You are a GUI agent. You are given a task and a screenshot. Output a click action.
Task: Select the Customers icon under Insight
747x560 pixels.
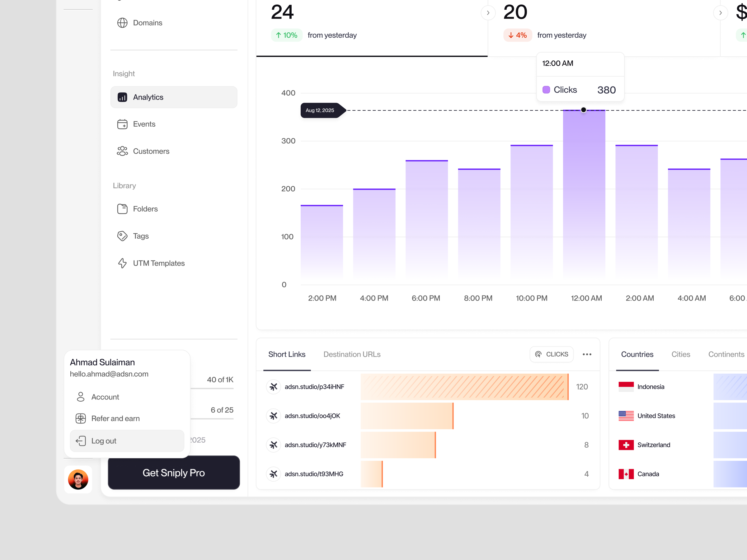[x=122, y=151]
